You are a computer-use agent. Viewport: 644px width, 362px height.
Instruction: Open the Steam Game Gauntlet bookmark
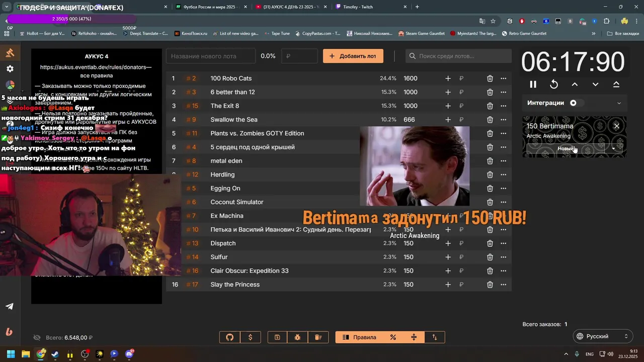[x=422, y=33]
